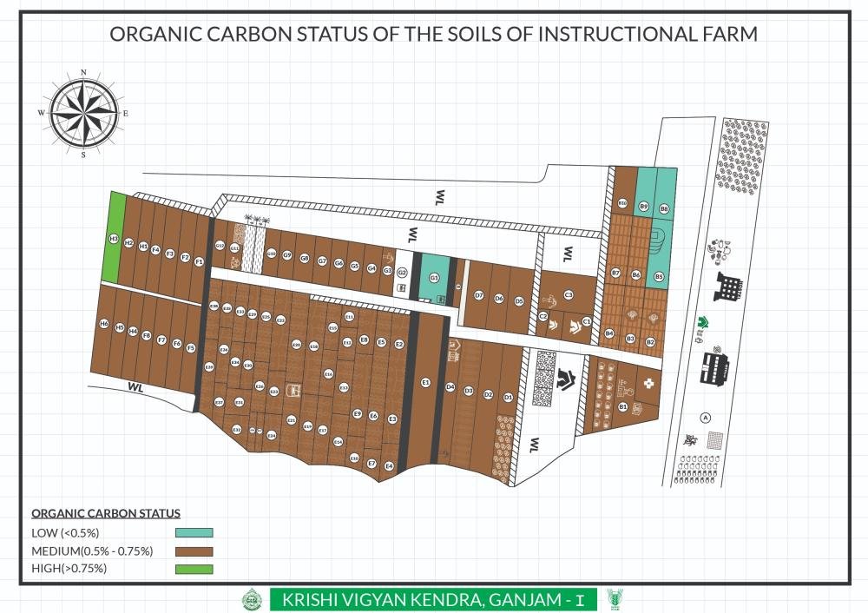868x613 pixels.
Task: Pick the HIGH green legend swatch
Action: [x=194, y=569]
